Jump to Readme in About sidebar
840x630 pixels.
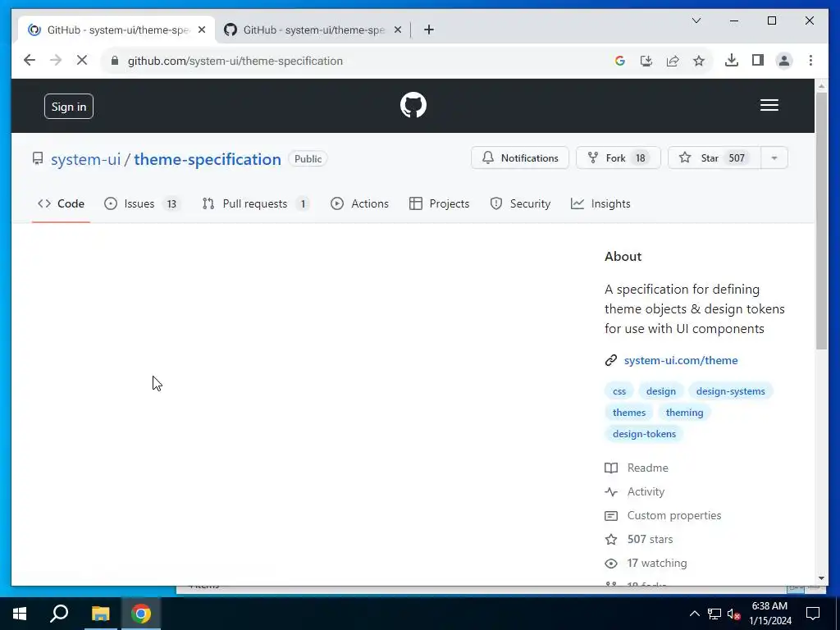637,468
